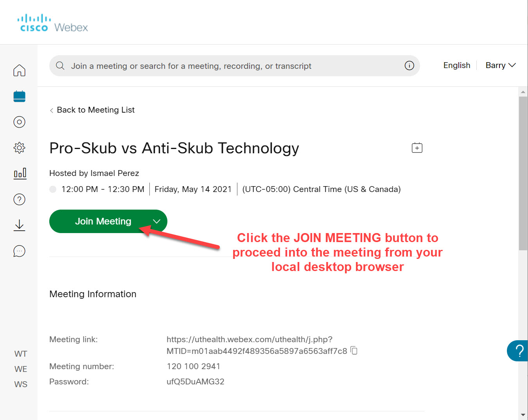Open the Feedback chat bubble icon
Viewport: 528px width, 420px height.
[x=19, y=251]
